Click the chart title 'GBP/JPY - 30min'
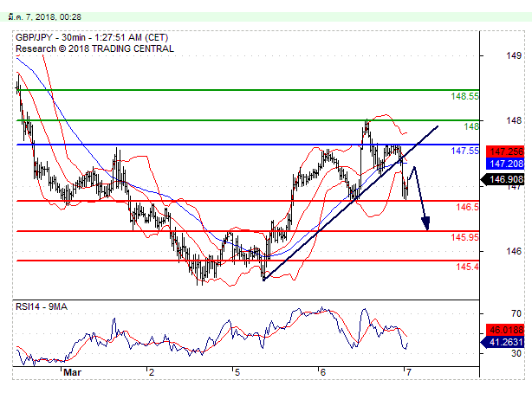532x393 pixels. coord(50,37)
